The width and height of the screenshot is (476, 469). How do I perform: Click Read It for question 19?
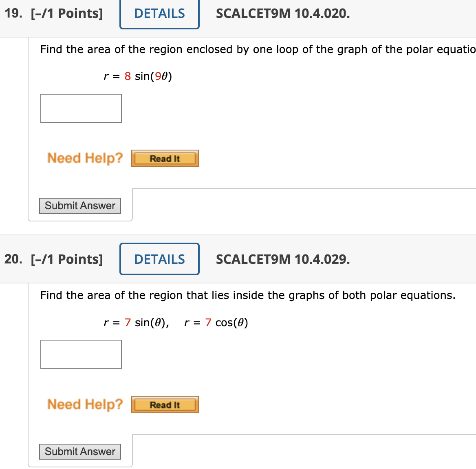pos(165,158)
